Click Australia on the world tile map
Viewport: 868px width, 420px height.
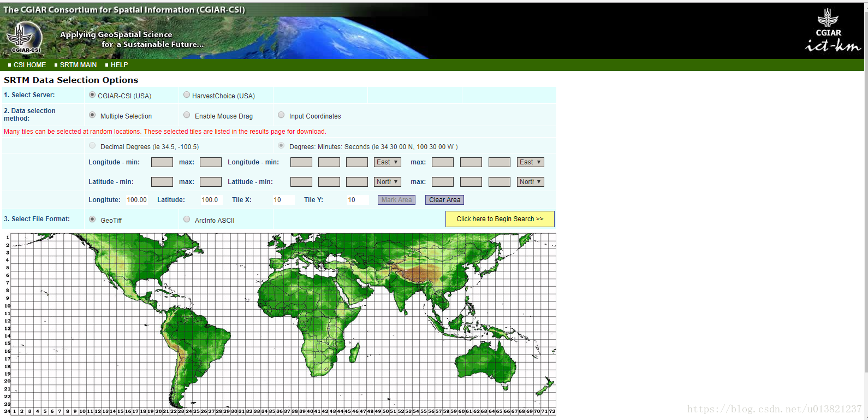coord(485,362)
